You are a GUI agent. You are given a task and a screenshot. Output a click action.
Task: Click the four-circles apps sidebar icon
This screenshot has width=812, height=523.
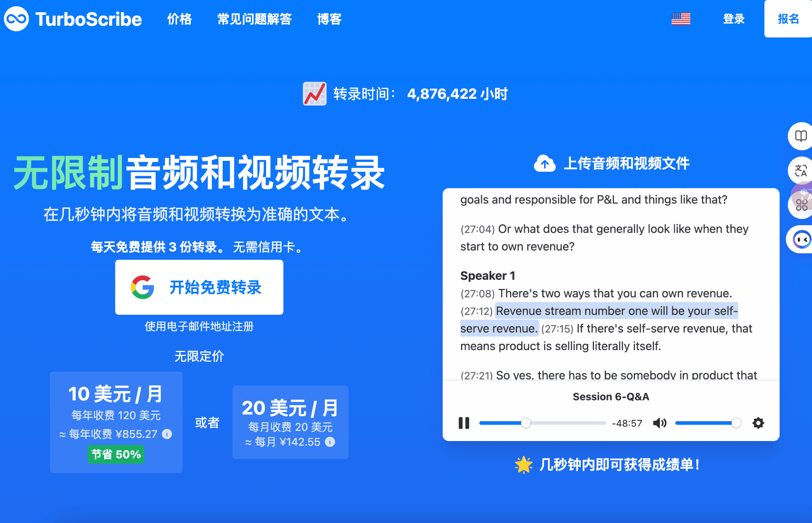(x=801, y=205)
